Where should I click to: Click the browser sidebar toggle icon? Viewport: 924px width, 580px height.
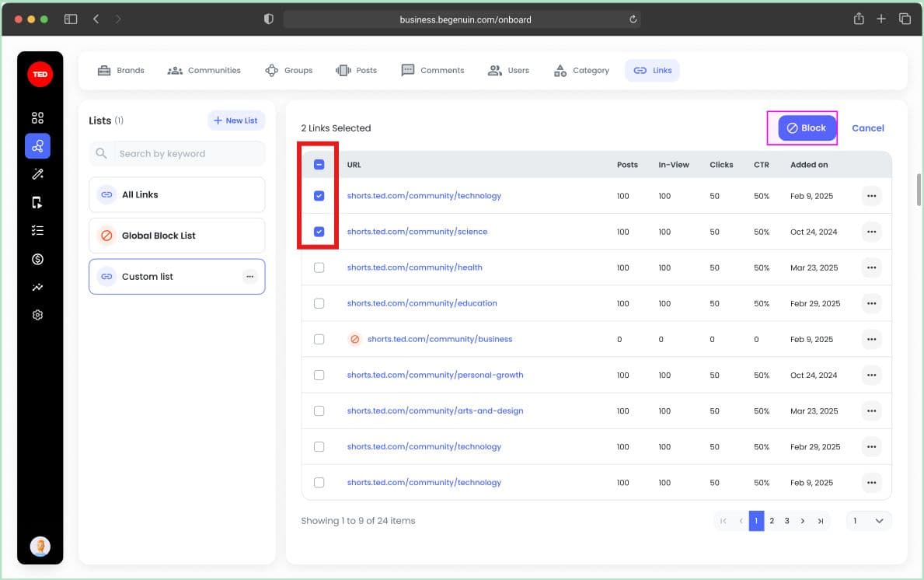tap(71, 19)
